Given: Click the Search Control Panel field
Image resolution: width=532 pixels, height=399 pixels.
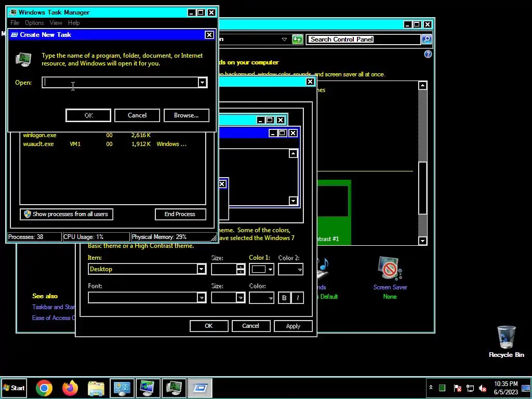Looking at the screenshot, I should 363,39.
